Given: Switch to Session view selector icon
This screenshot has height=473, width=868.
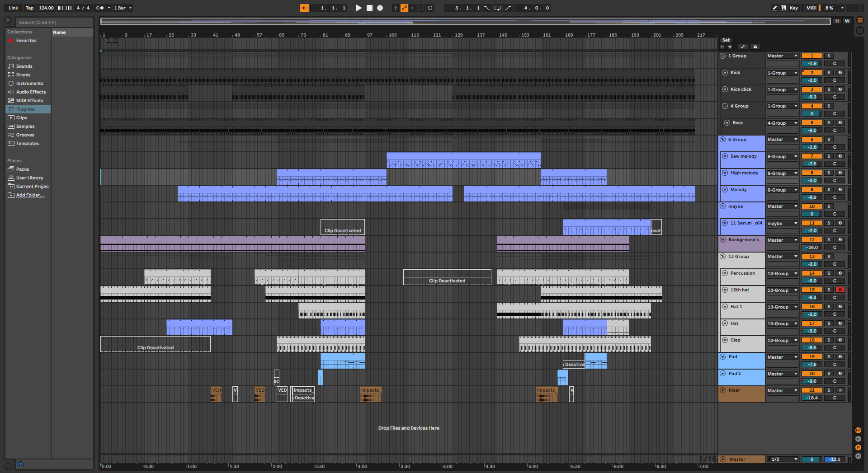Looking at the screenshot, I should coord(860,31).
